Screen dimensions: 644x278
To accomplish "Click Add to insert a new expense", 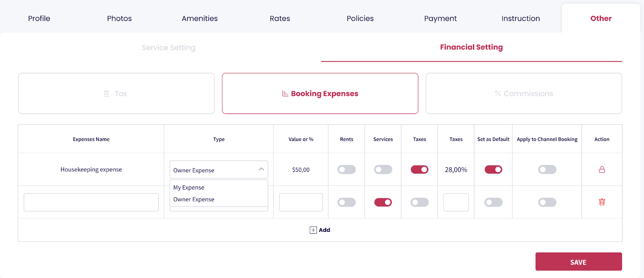I will pyautogui.click(x=324, y=230).
